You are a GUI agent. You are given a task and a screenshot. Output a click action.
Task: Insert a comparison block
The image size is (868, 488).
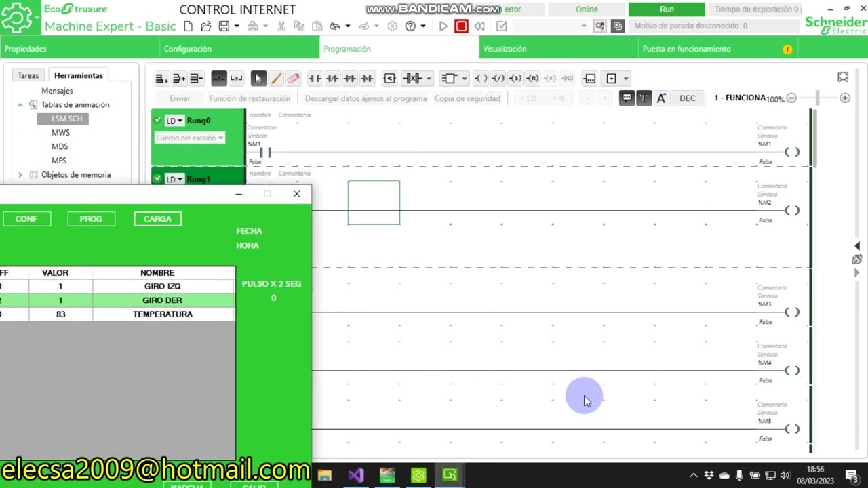(389, 79)
